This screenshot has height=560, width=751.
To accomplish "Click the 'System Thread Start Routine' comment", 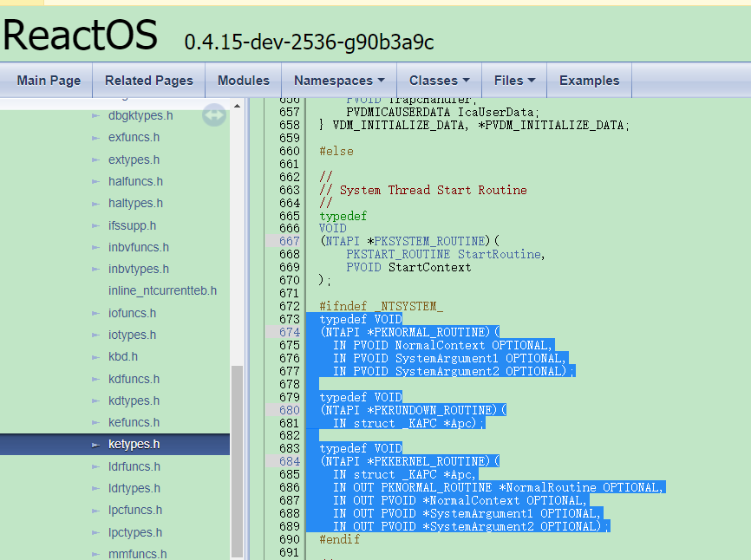I will click(433, 190).
